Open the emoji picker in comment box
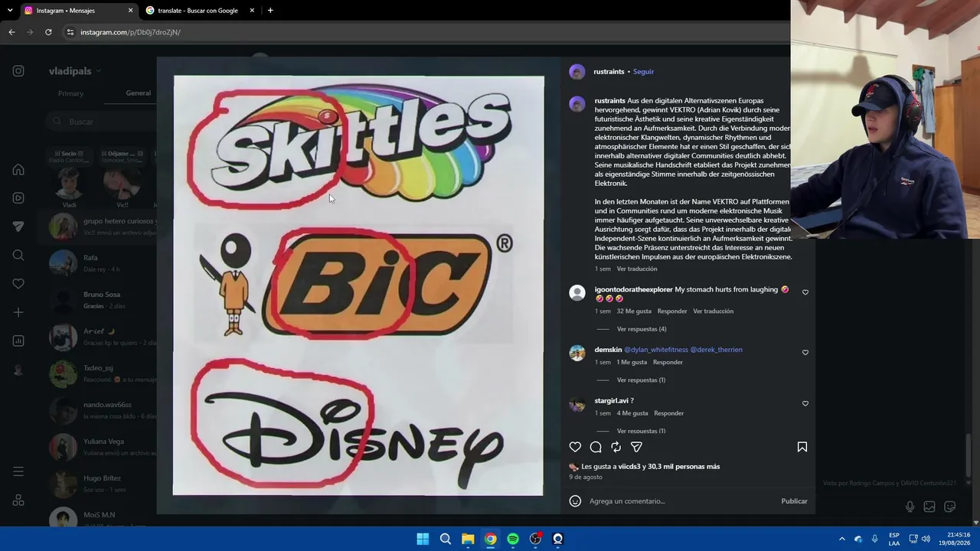Image resolution: width=980 pixels, height=551 pixels. pyautogui.click(x=575, y=501)
